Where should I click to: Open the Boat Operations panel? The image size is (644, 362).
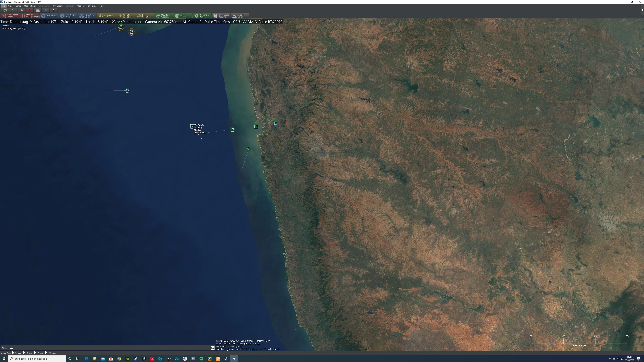[145, 16]
